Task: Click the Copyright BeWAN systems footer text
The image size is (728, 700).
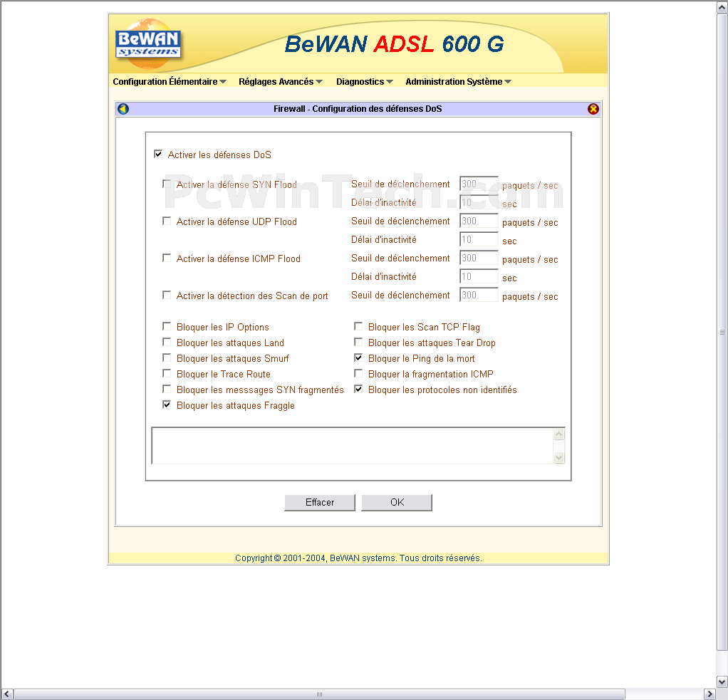Action: pyautogui.click(x=358, y=558)
